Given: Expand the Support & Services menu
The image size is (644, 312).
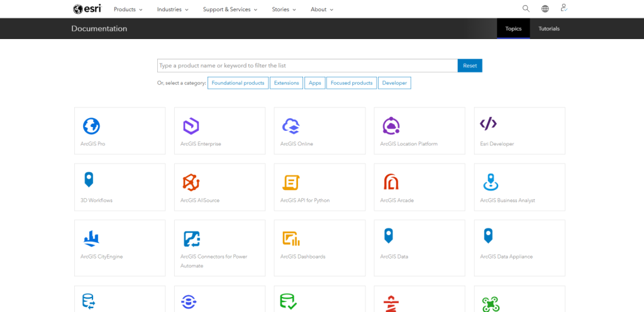Looking at the screenshot, I should click(x=230, y=9).
